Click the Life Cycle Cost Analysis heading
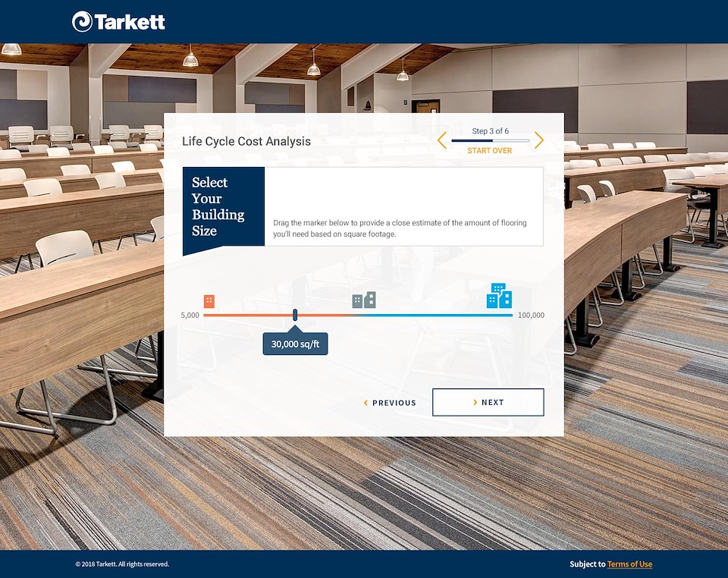Viewport: 728px width, 578px height. [x=246, y=141]
